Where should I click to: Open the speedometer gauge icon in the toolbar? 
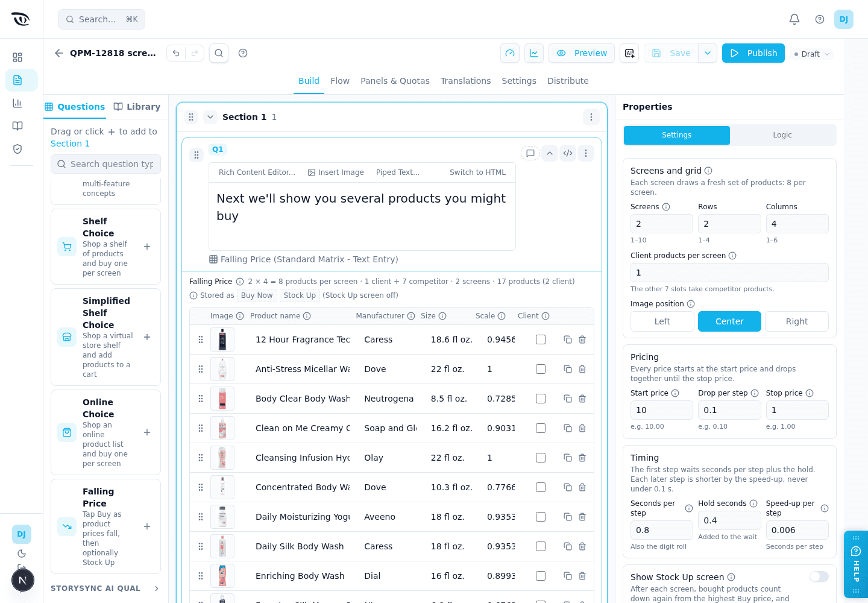[510, 53]
